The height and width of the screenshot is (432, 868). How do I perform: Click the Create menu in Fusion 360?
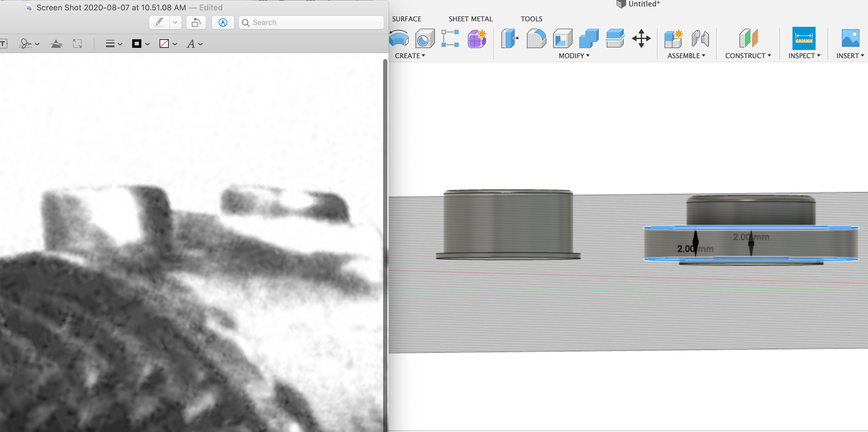click(410, 55)
